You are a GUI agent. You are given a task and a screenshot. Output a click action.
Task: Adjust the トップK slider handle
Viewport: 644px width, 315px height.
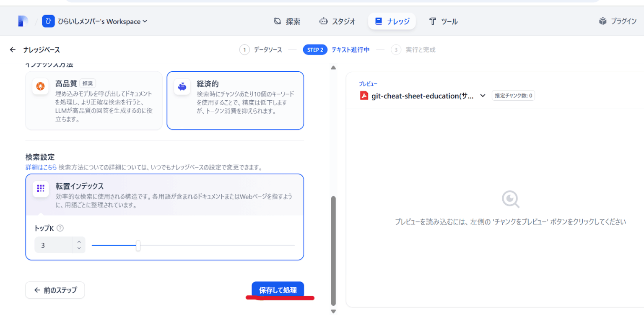click(138, 246)
